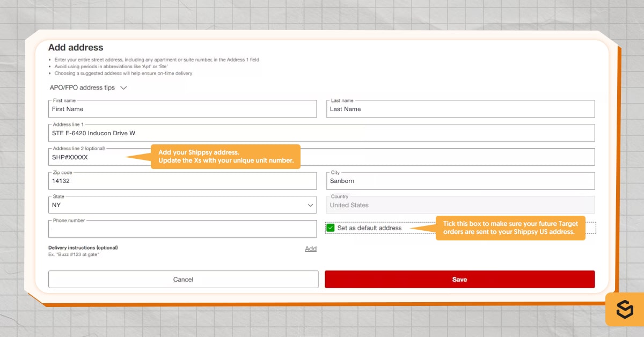Click the Shippsy logo icon

click(624, 310)
